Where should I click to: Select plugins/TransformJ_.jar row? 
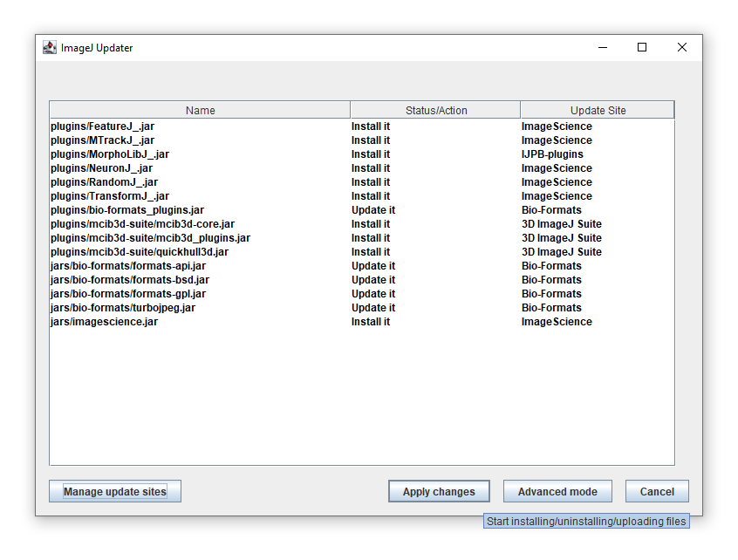(361, 196)
